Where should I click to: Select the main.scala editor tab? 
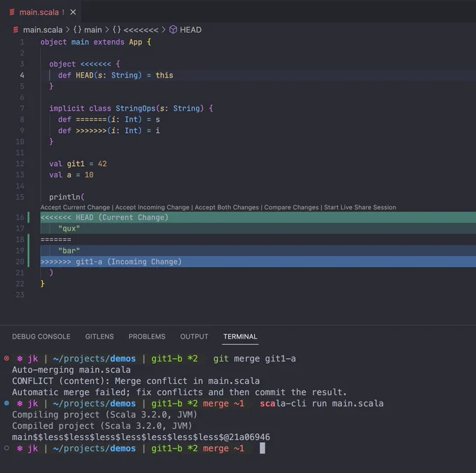tap(41, 11)
